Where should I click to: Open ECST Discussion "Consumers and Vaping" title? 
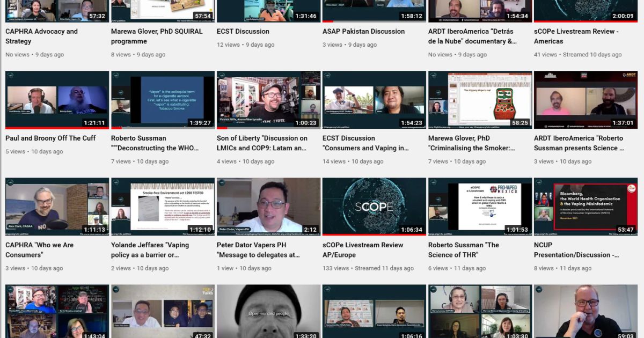point(365,143)
